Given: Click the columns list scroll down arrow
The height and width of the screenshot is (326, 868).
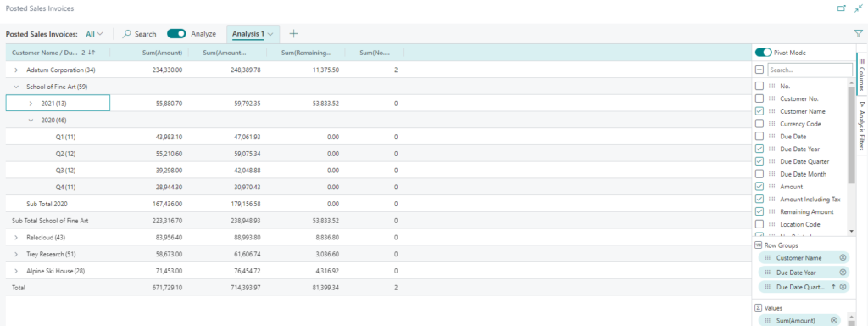Looking at the screenshot, I should click(851, 231).
